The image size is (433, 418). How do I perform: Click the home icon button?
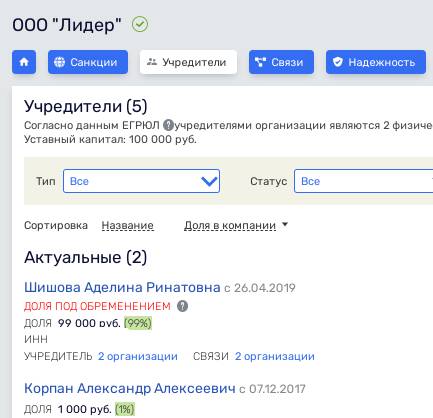(24, 62)
